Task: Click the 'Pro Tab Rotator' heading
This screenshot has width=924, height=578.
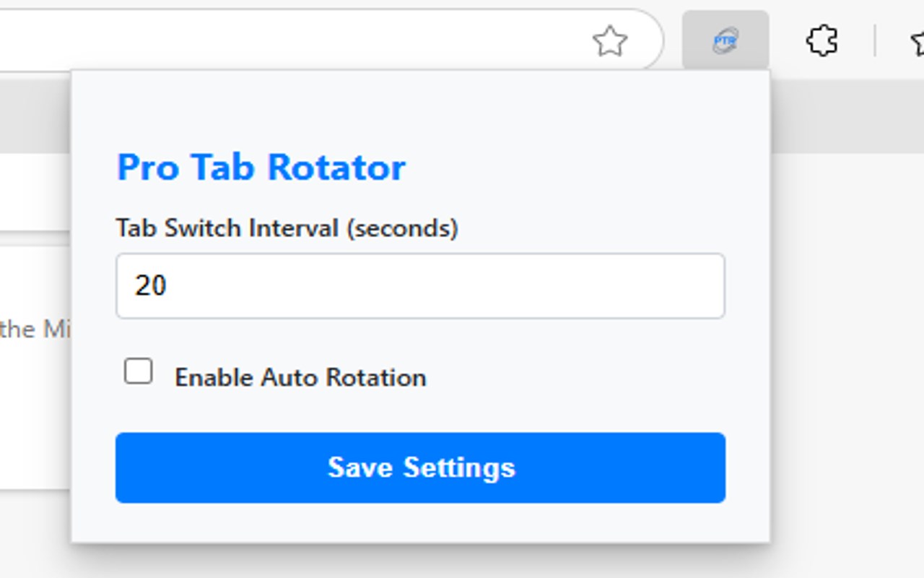Action: click(261, 168)
